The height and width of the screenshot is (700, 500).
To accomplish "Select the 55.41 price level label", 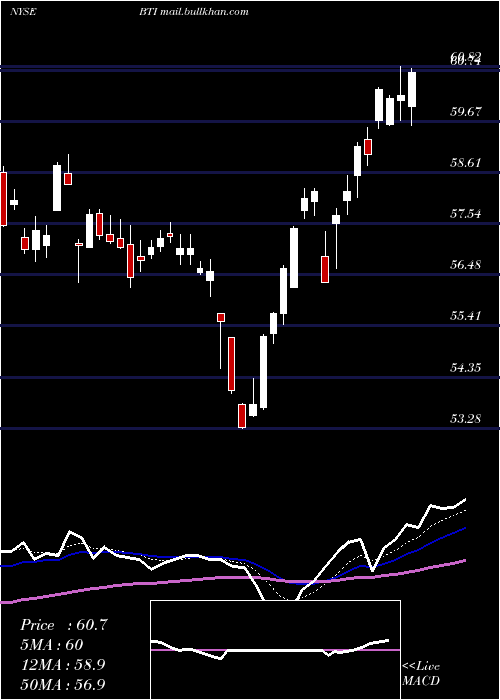I will click(466, 316).
